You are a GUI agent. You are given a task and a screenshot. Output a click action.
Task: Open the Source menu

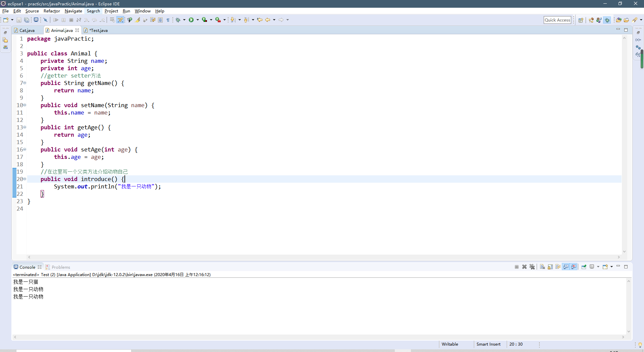pos(32,11)
